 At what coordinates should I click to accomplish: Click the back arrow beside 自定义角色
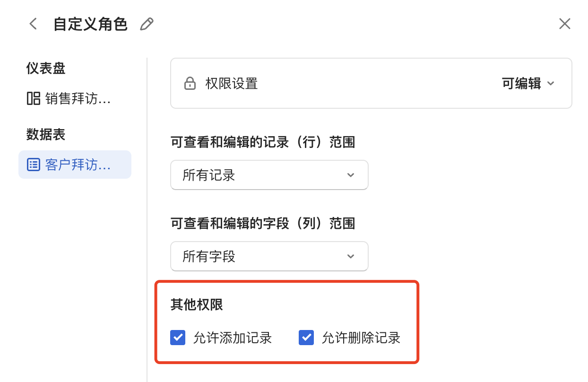point(33,24)
